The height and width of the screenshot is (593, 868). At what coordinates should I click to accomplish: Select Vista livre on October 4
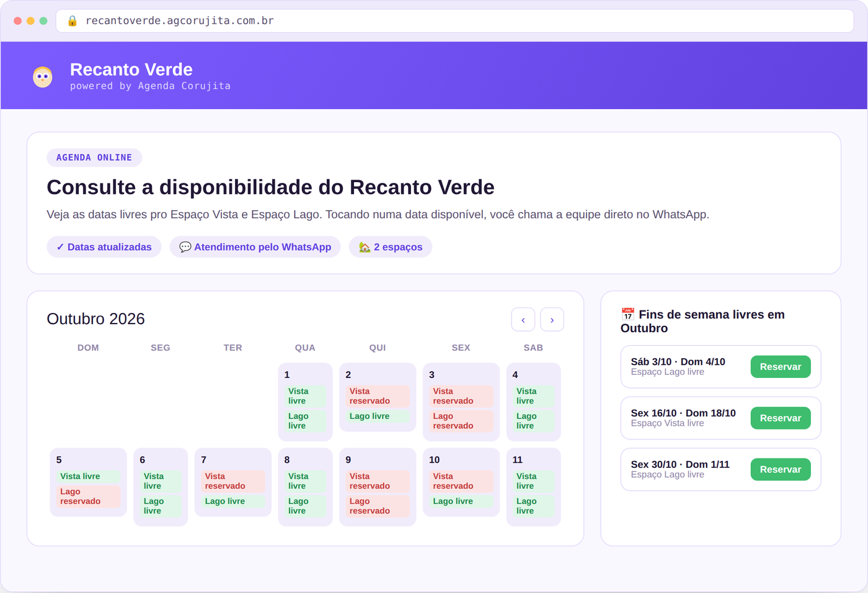[533, 396]
